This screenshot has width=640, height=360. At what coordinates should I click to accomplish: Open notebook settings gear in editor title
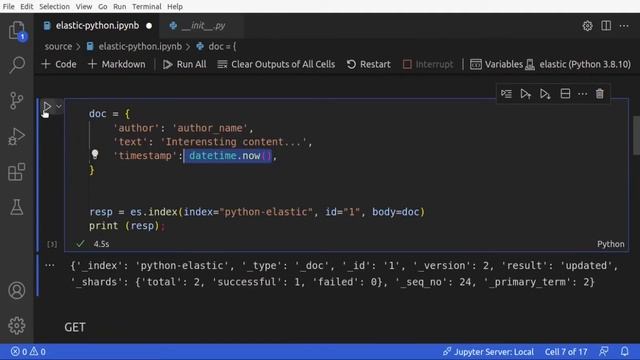coord(587,26)
